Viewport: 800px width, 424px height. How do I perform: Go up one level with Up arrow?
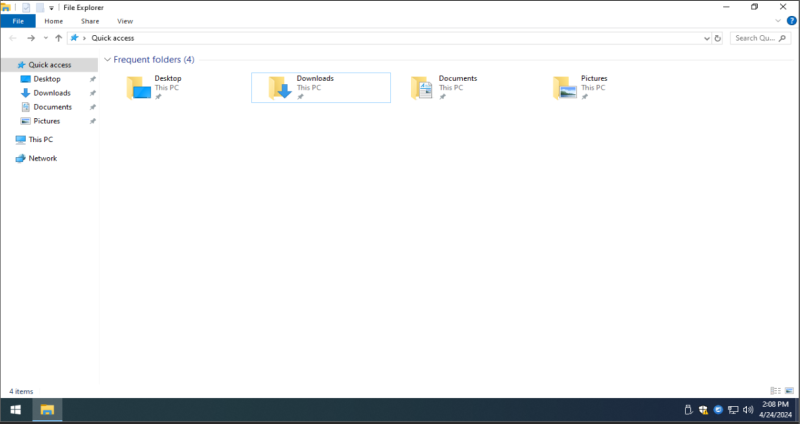(58, 38)
